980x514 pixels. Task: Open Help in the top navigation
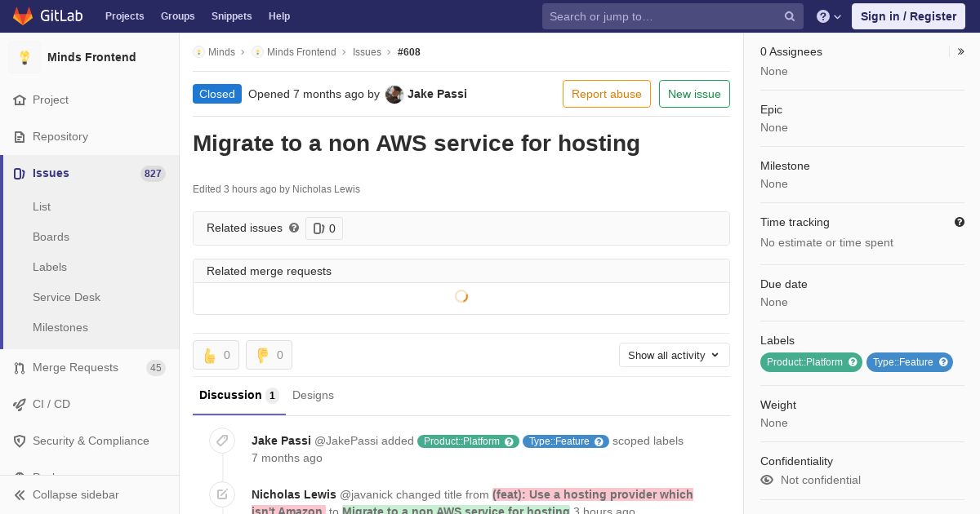point(279,16)
